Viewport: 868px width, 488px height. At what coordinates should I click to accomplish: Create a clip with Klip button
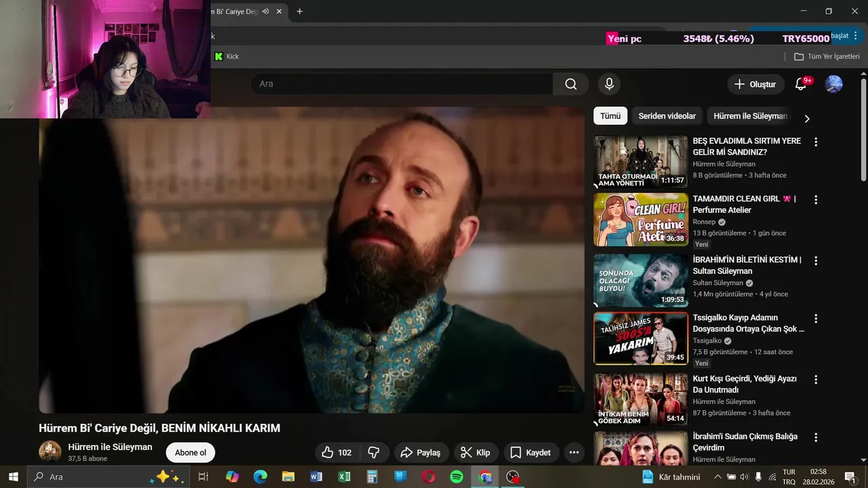[x=475, y=453]
